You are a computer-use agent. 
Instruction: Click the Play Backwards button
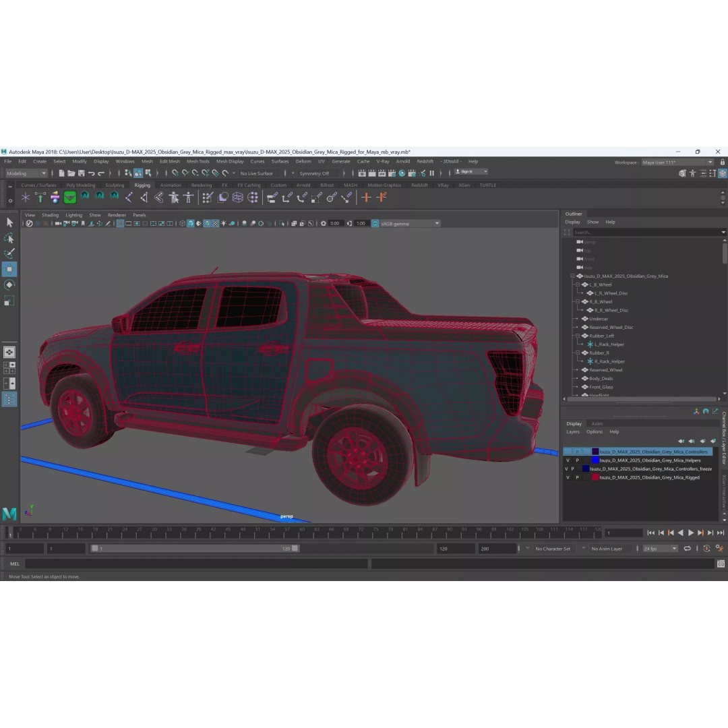681,533
